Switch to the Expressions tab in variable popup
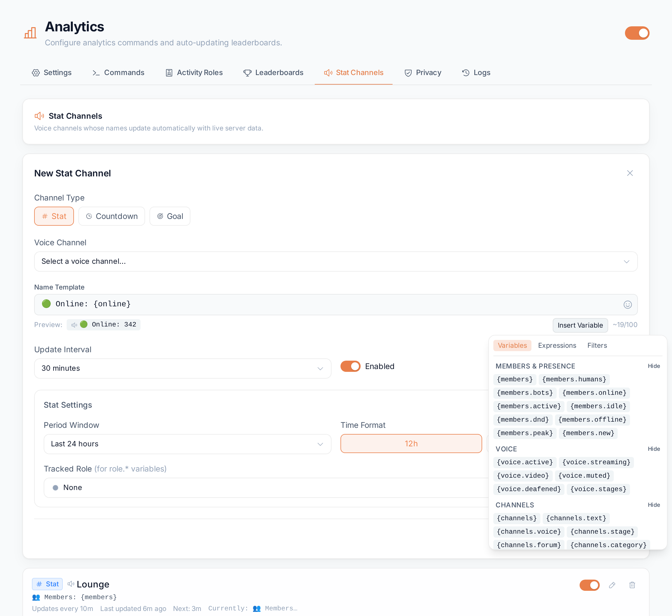Viewport: 672px width, 616px height. [x=557, y=346]
